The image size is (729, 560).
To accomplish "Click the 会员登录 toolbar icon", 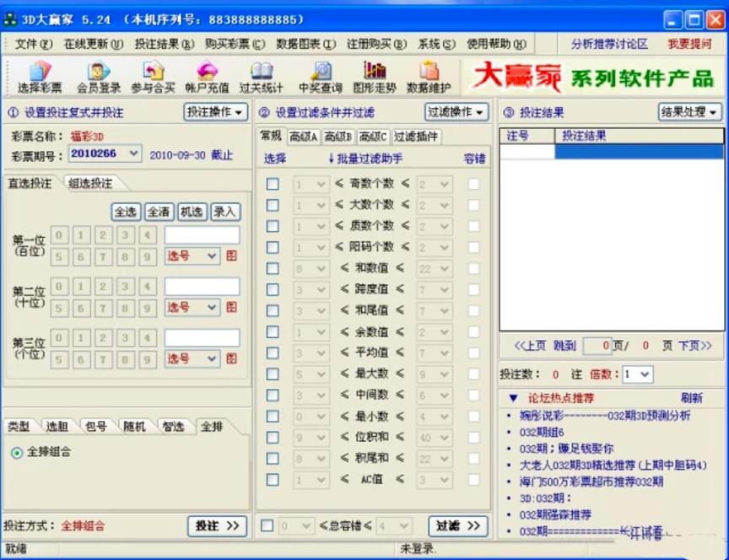I will tap(98, 77).
